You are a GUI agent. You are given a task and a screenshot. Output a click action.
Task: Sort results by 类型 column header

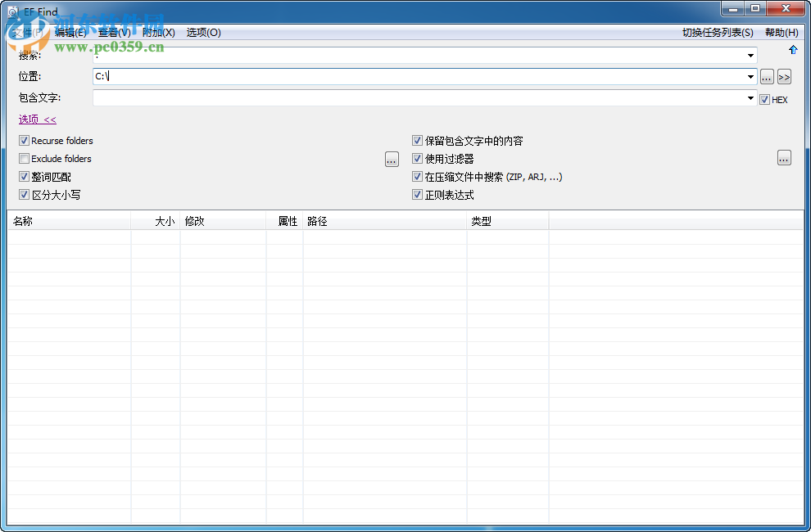click(x=508, y=221)
